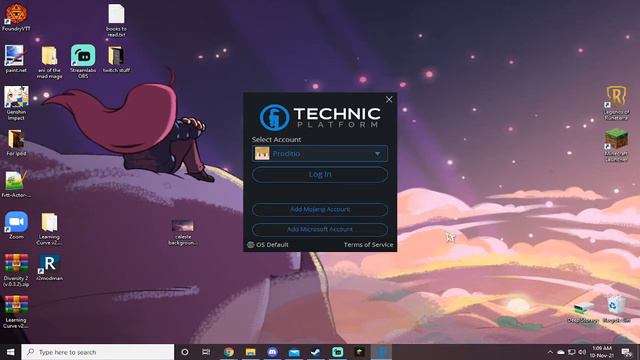Open the 'ani of the mad mage' folder
The height and width of the screenshot is (360, 640).
[49, 62]
